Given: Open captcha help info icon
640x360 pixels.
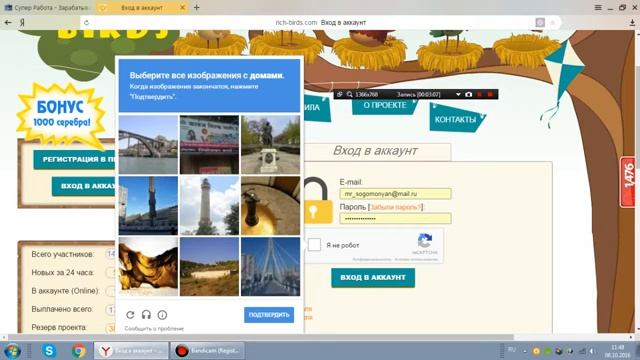Looking at the screenshot, I should click(x=162, y=315).
